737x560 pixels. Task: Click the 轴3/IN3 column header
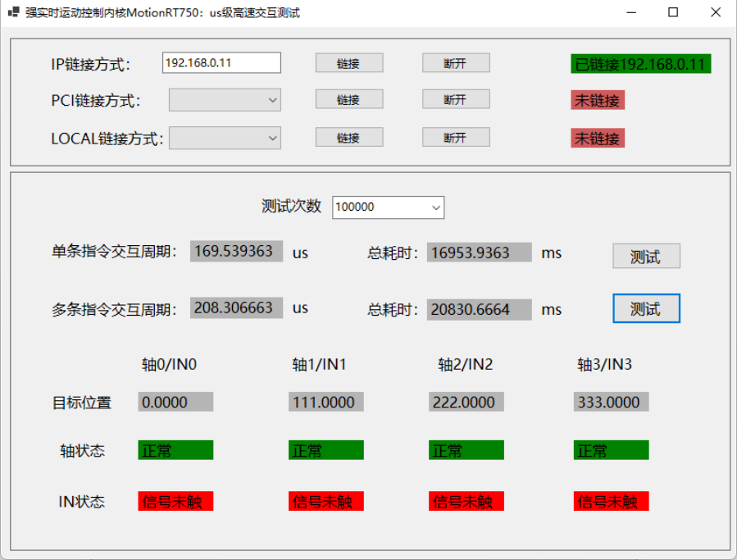click(604, 364)
